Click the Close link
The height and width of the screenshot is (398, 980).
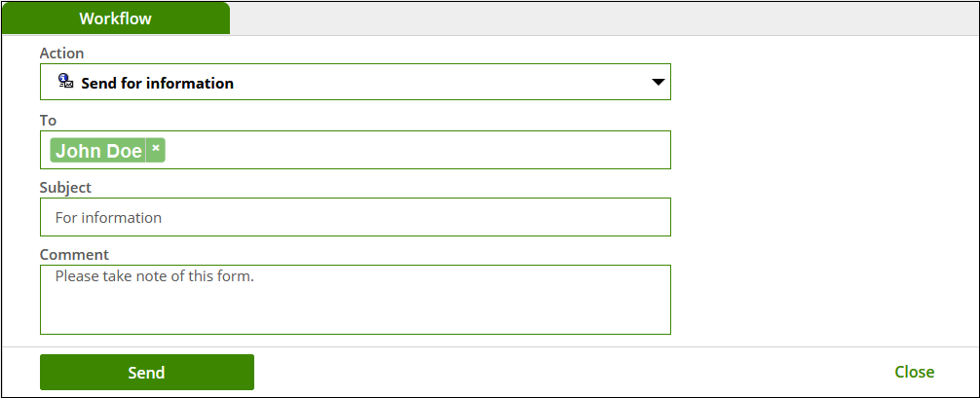click(x=915, y=372)
